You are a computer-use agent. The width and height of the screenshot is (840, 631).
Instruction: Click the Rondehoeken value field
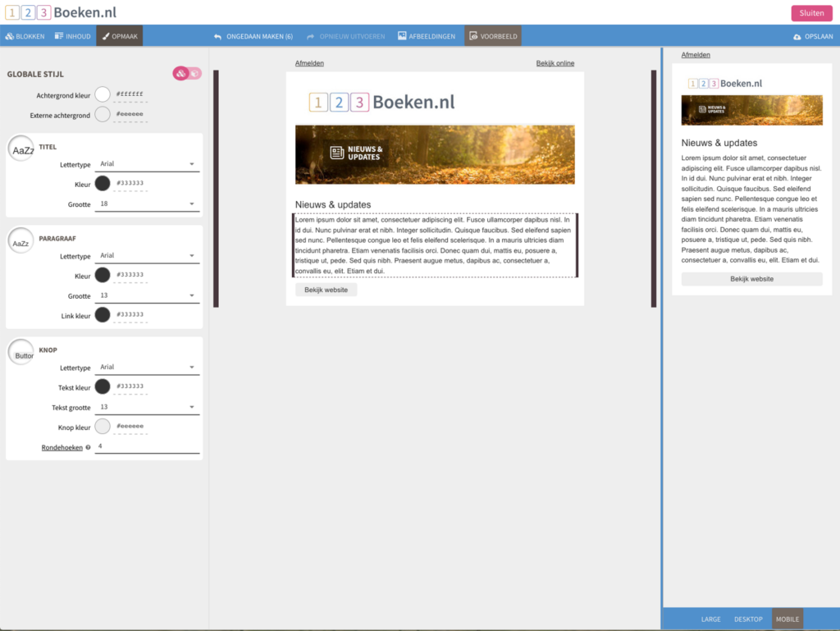pyautogui.click(x=147, y=446)
